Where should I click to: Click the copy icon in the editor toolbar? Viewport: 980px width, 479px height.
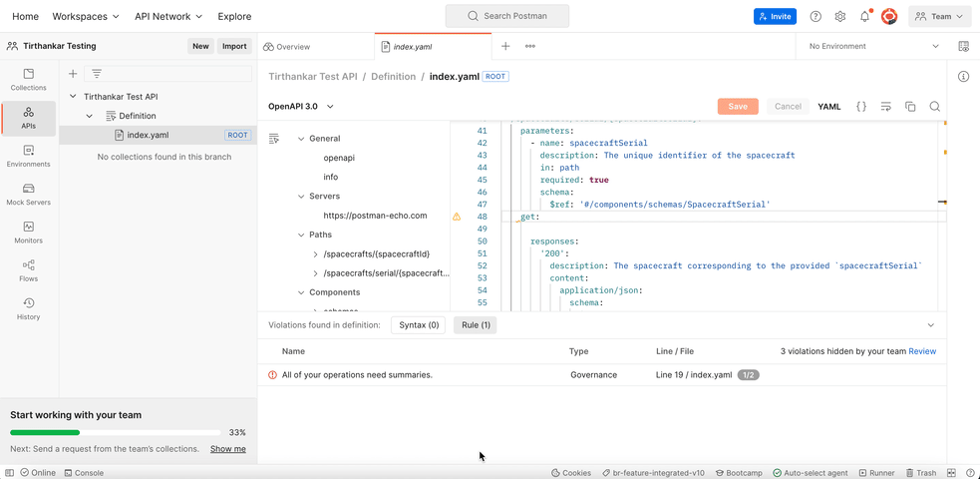(x=910, y=107)
